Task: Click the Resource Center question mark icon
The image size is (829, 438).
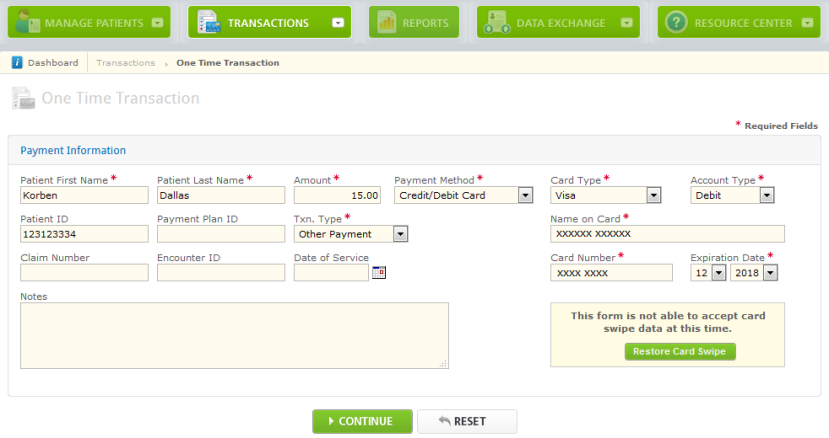Action: point(676,22)
